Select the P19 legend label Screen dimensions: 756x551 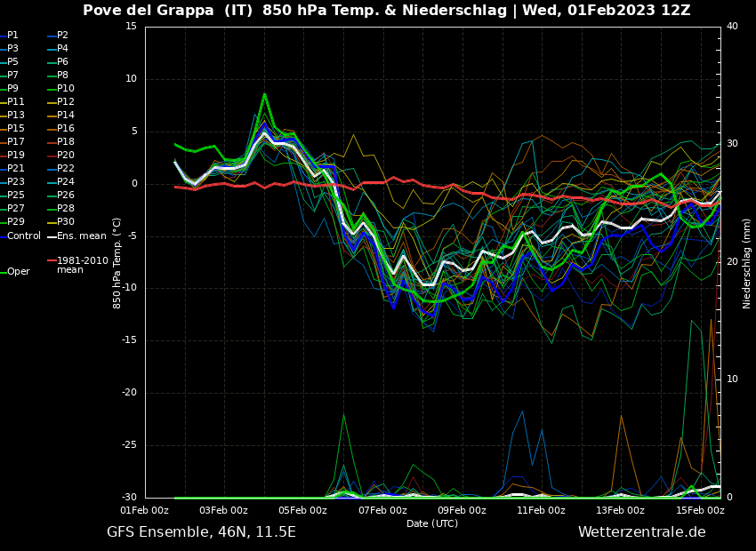[x=15, y=156]
